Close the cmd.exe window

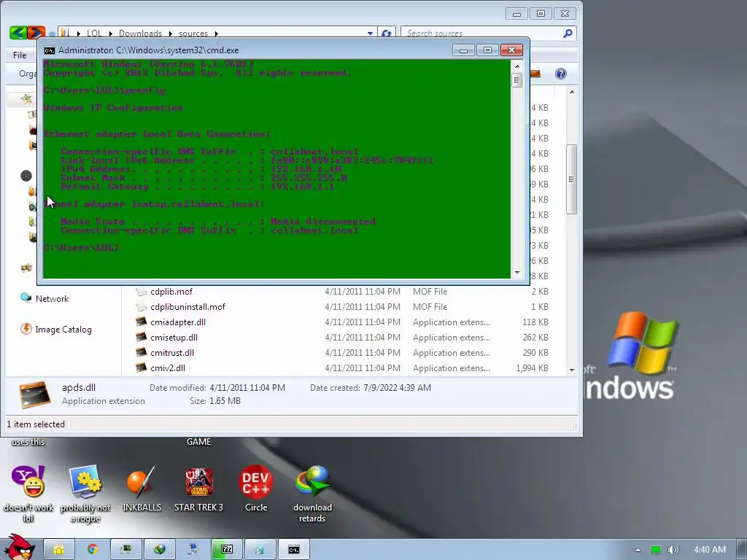[511, 50]
